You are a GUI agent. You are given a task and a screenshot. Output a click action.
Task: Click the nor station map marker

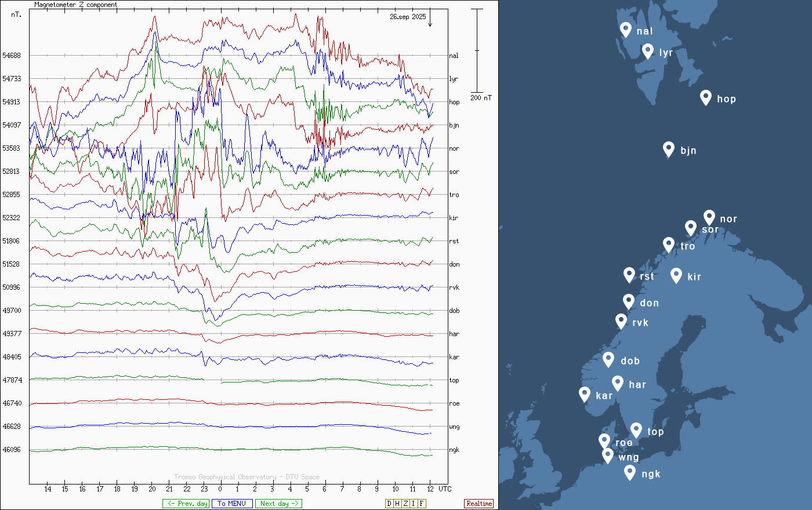point(709,217)
